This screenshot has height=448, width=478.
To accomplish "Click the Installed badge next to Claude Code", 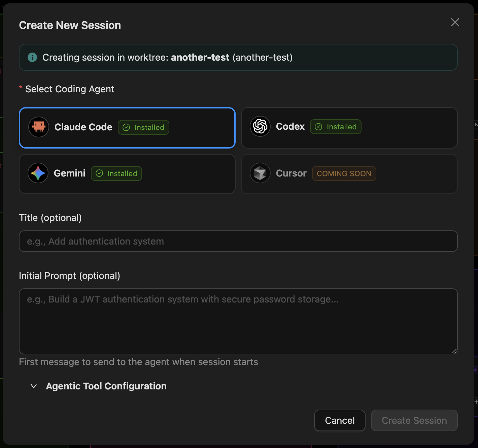I will [143, 127].
